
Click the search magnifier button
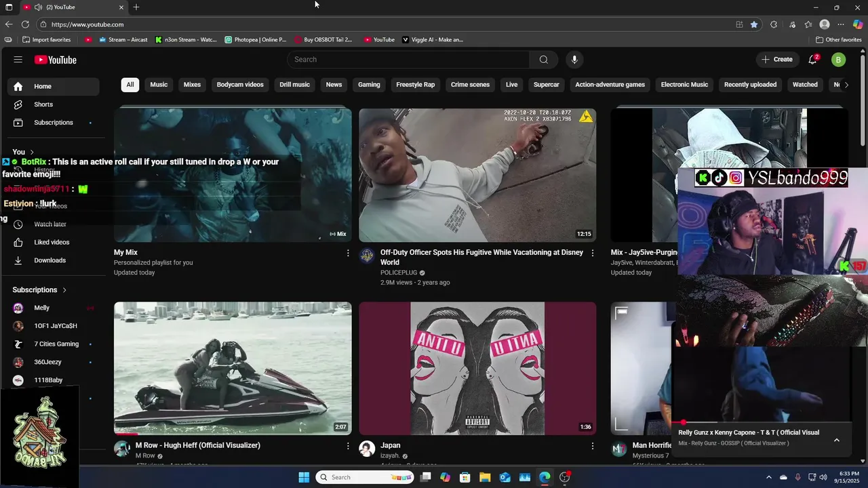tap(543, 60)
